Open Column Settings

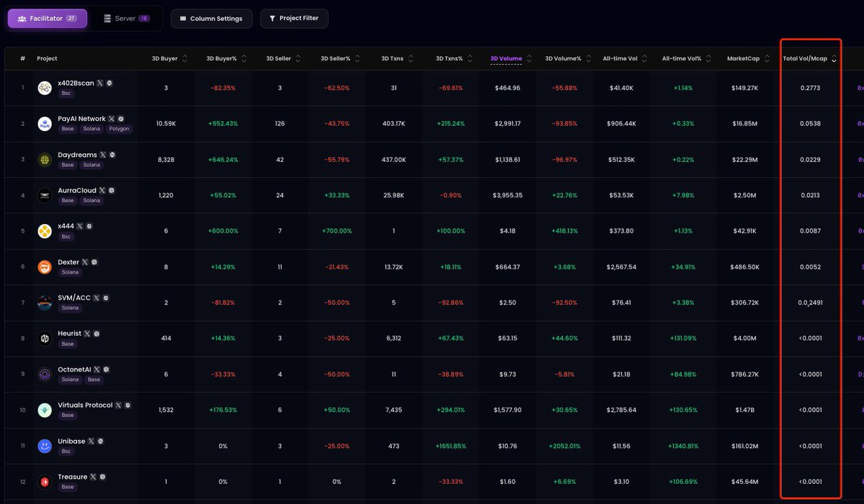[x=212, y=19]
